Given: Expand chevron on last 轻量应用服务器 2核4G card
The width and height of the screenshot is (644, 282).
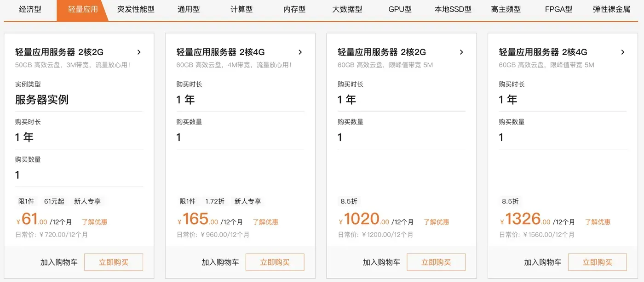Looking at the screenshot, I should tap(622, 52).
